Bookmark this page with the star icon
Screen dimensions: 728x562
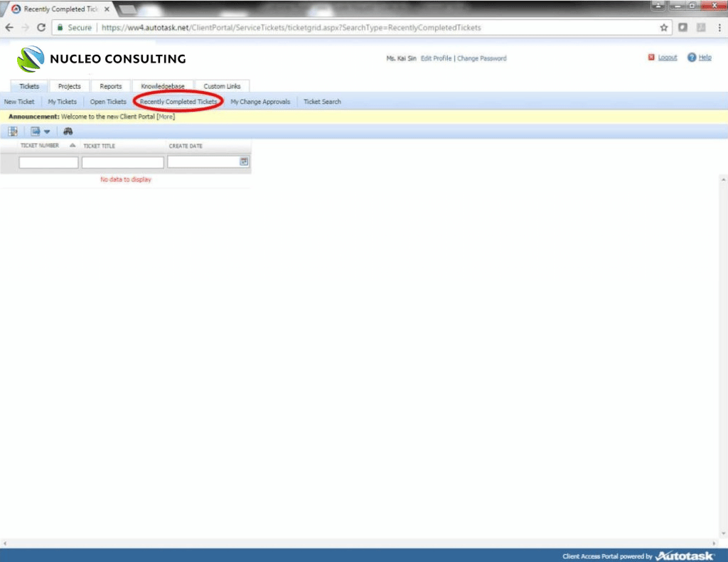click(x=663, y=28)
